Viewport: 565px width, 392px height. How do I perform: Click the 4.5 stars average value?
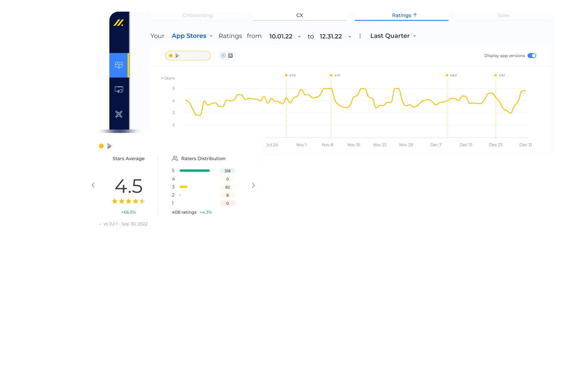point(129,186)
